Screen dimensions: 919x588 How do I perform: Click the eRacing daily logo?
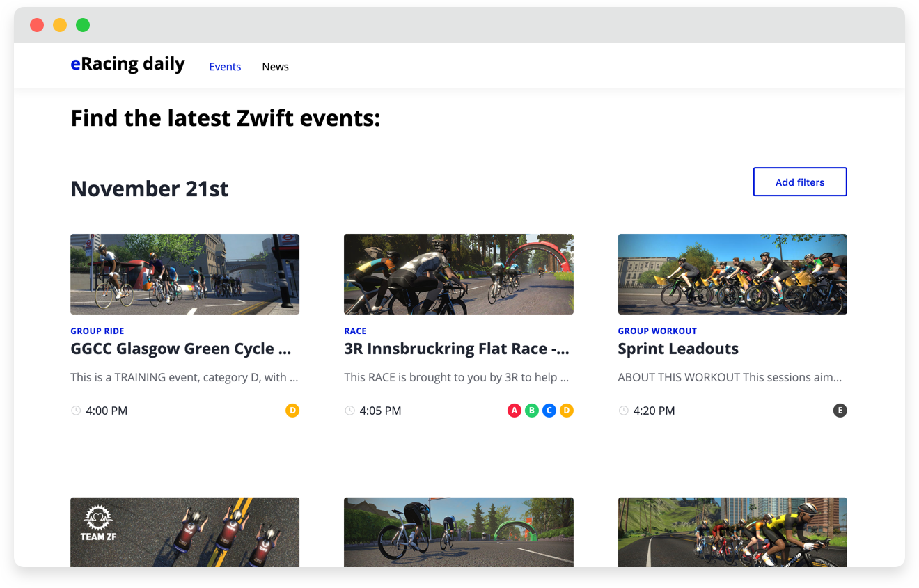click(x=127, y=63)
